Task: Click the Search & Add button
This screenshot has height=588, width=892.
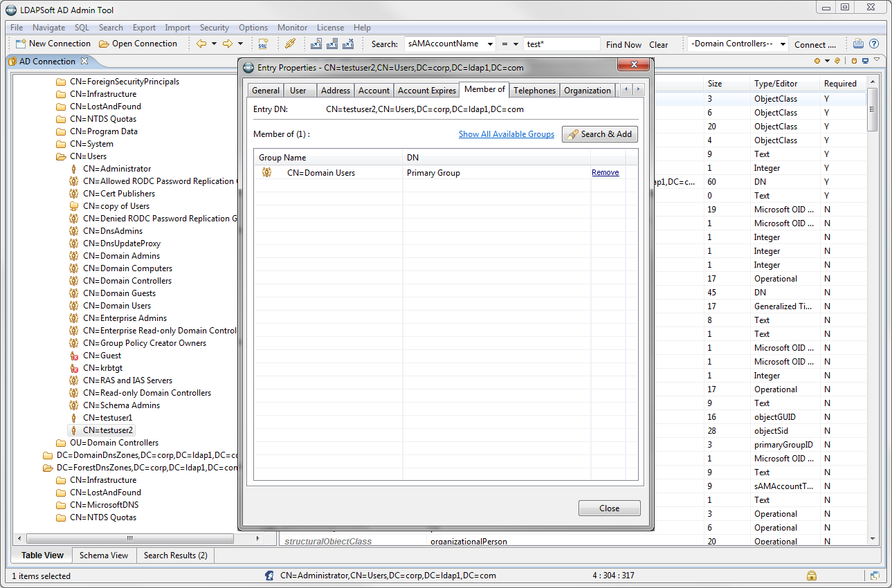Action: click(599, 134)
